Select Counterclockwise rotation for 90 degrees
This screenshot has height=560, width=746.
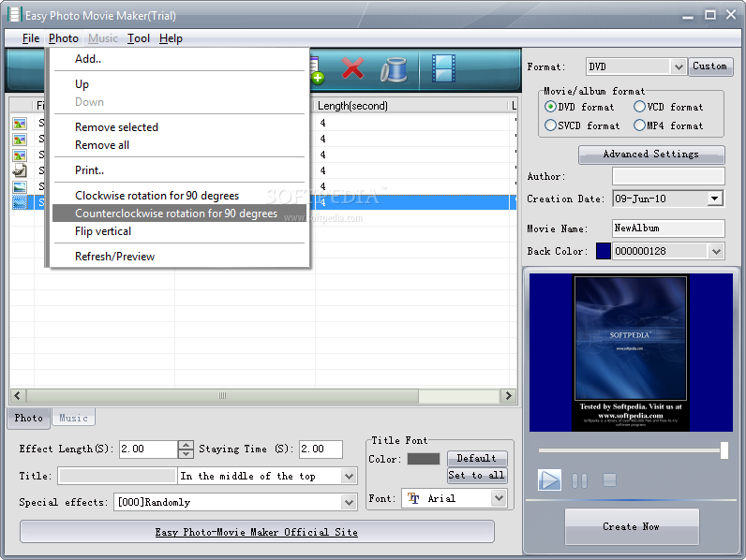tap(179, 214)
